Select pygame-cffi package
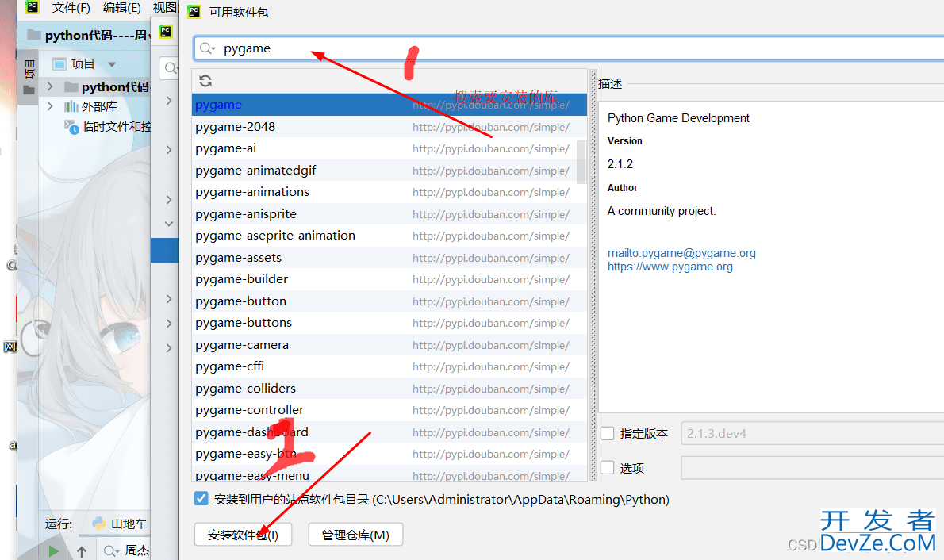The height and width of the screenshot is (560, 944). click(x=389, y=366)
